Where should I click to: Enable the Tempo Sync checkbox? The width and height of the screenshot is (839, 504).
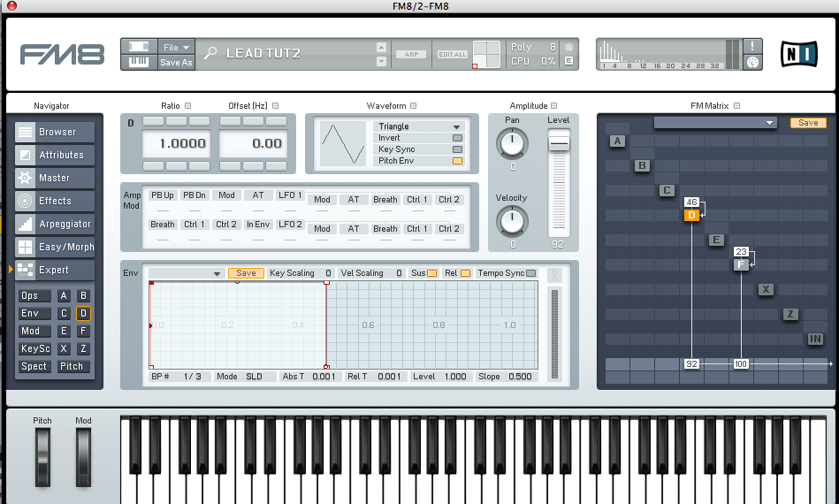(x=530, y=273)
